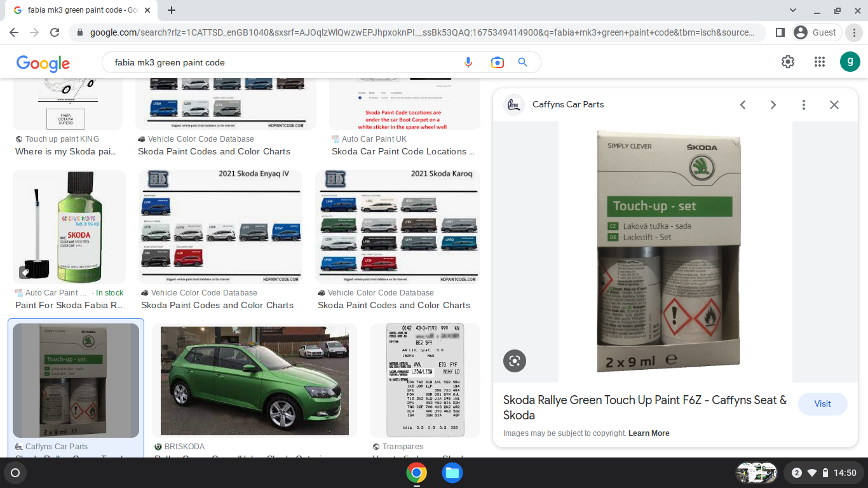868x488 pixels.
Task: Activate voice search with the microphone icon
Action: pyautogui.click(x=468, y=62)
